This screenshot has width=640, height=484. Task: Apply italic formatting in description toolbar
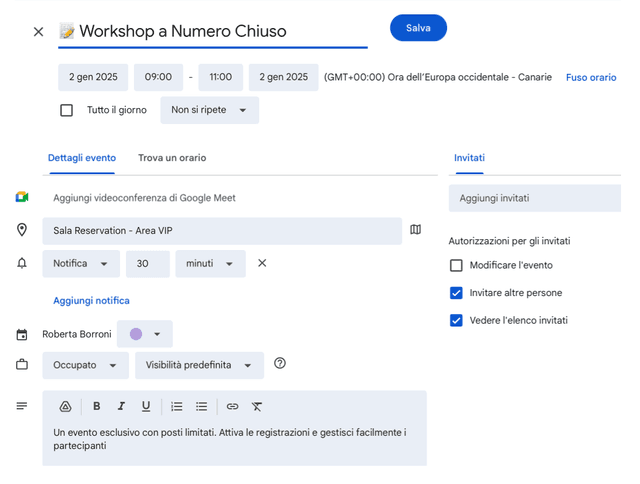[x=121, y=406]
